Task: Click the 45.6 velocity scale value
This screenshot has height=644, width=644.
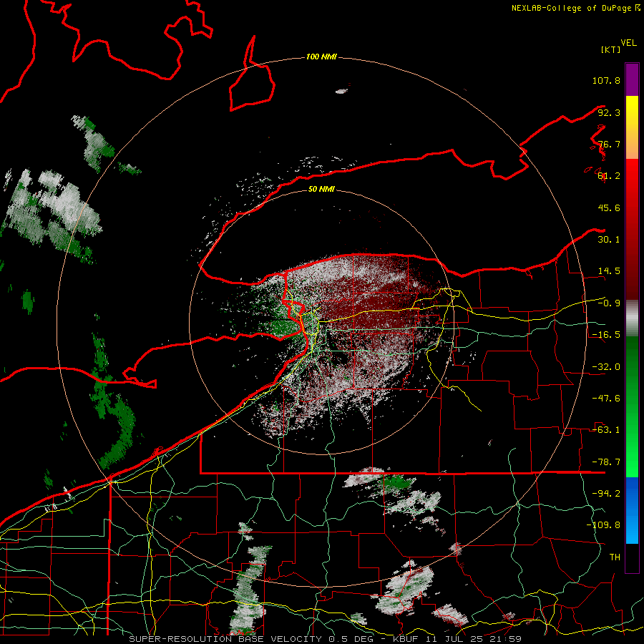Action: pyautogui.click(x=609, y=208)
